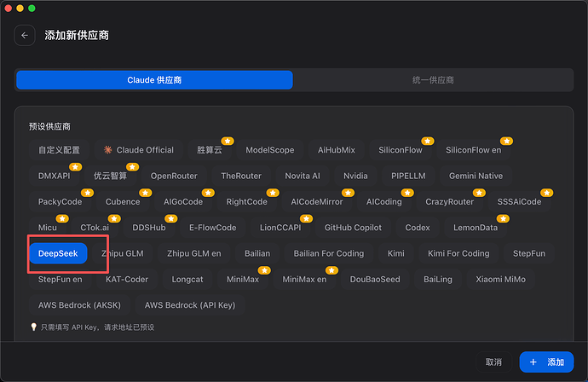The height and width of the screenshot is (382, 588).
Task: Click the 取消 cancel button
Action: pos(493,362)
